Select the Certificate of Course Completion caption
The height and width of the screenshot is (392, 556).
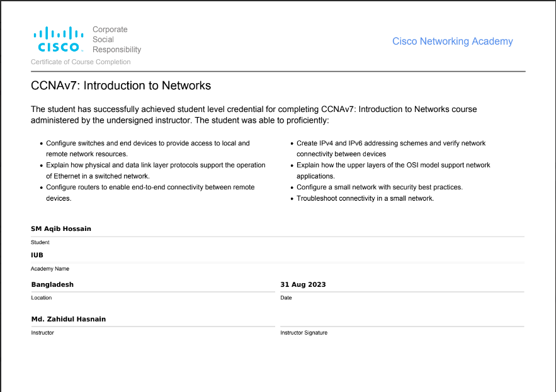click(81, 62)
